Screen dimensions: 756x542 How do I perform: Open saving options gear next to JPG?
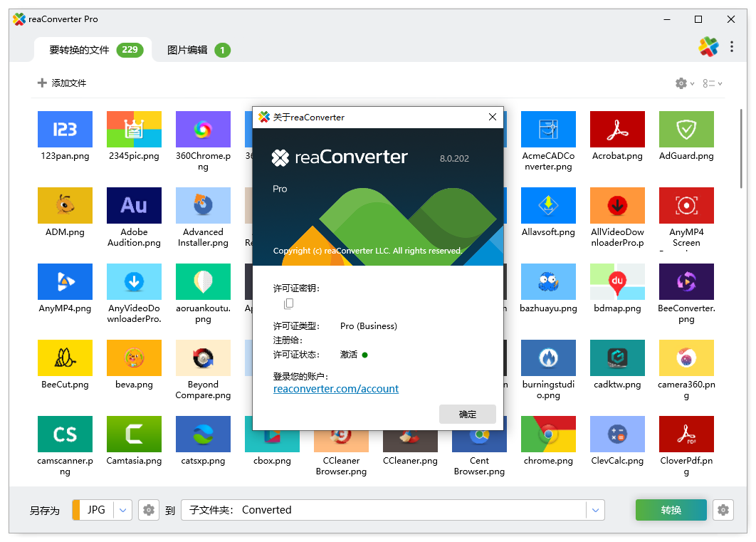(x=148, y=510)
